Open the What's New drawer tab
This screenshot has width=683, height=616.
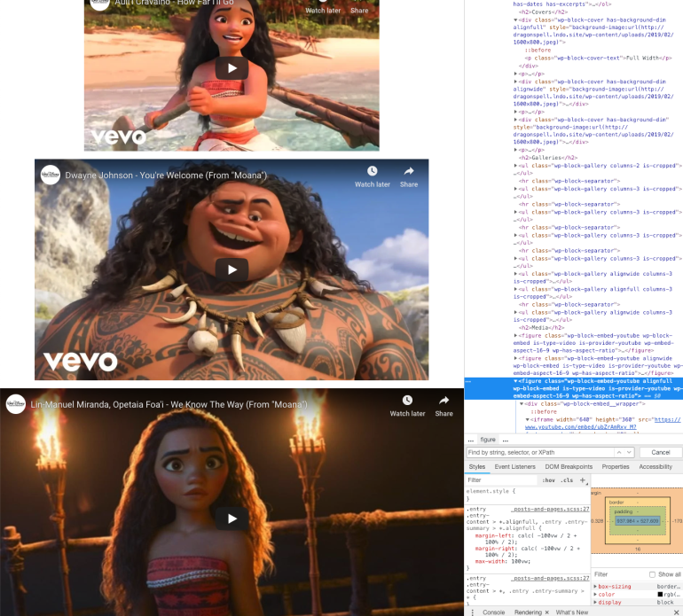(571, 612)
